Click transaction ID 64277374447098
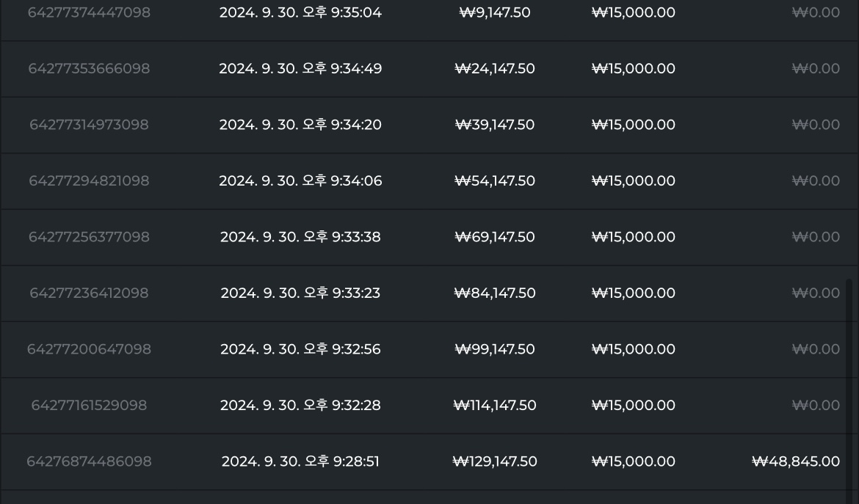859x504 pixels. tap(89, 12)
